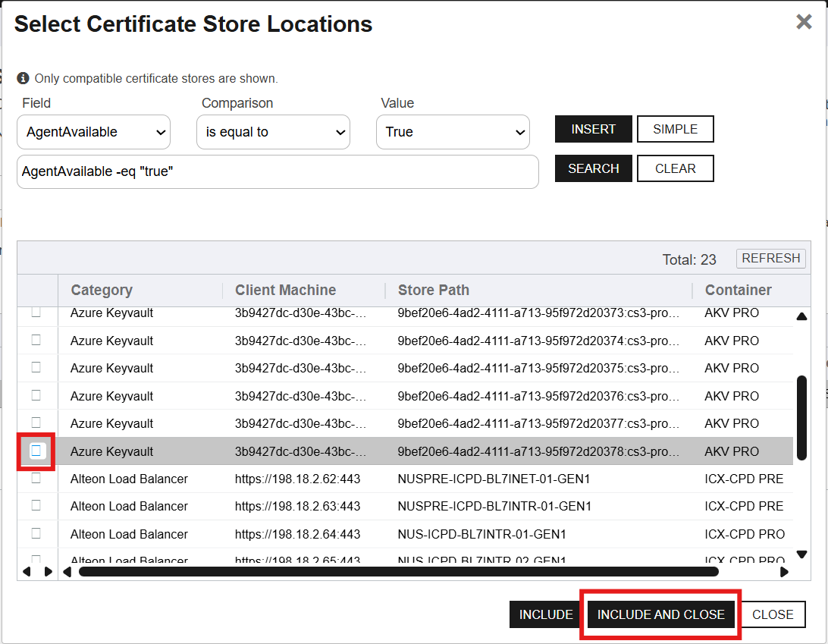Viewport: 828px width, 644px height.
Task: Click right arrow under checkbox column
Action: pyautogui.click(x=49, y=572)
